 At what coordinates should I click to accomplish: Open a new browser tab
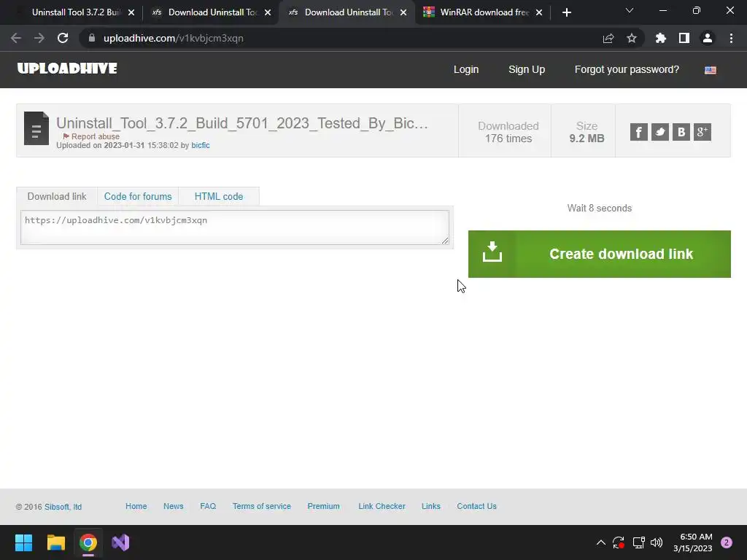(x=566, y=12)
